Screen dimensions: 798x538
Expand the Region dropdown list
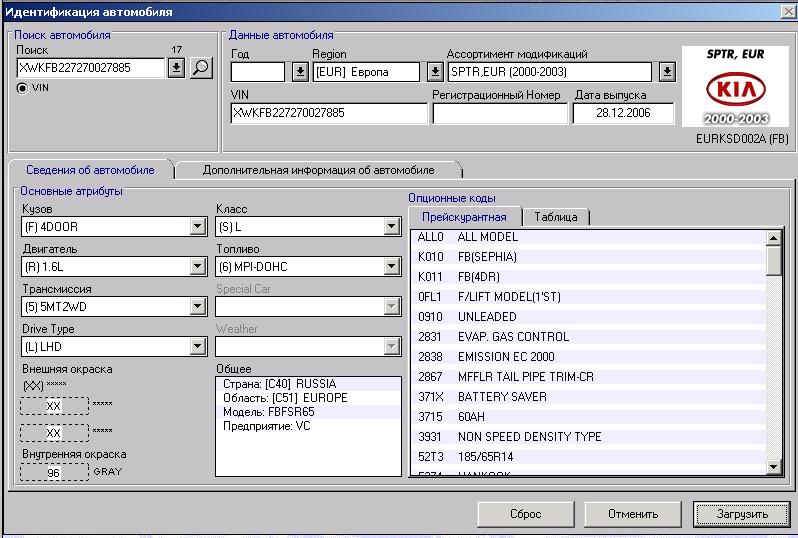point(434,72)
